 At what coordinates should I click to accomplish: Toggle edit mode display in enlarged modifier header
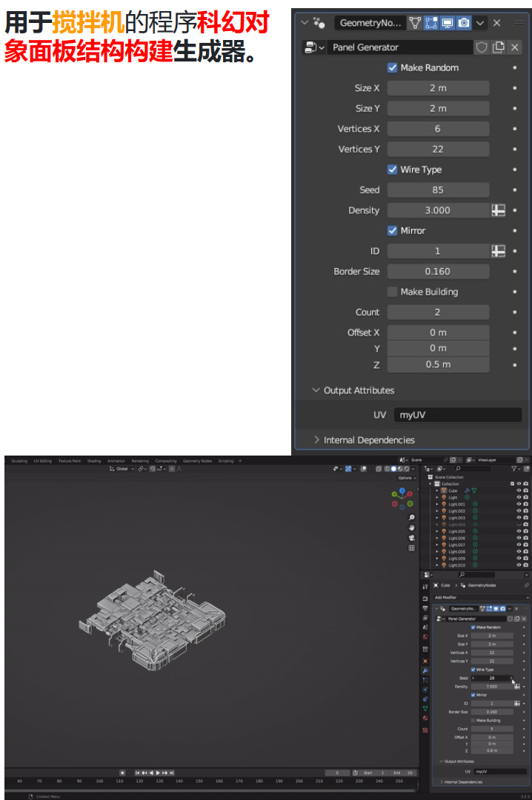431,23
